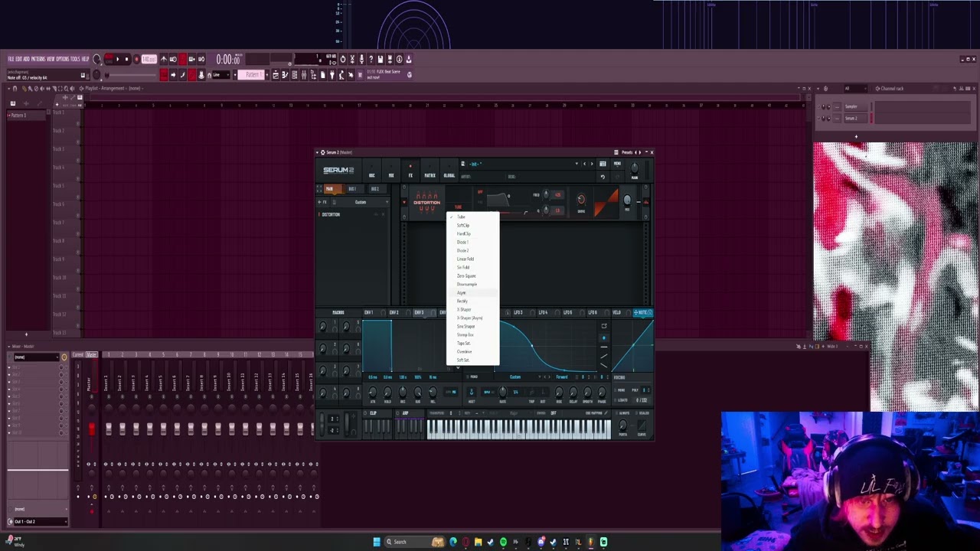Toggle the metronome icon
Viewport: 980px width, 551px height.
click(164, 59)
